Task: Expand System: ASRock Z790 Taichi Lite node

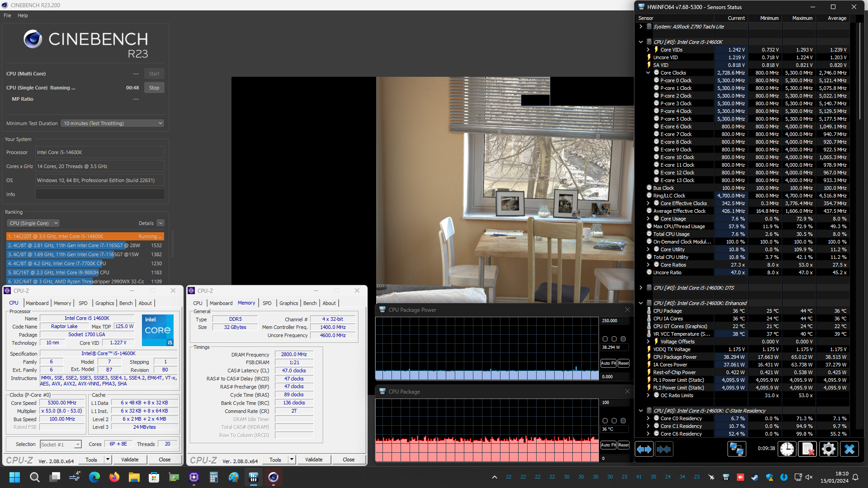Action: (641, 27)
